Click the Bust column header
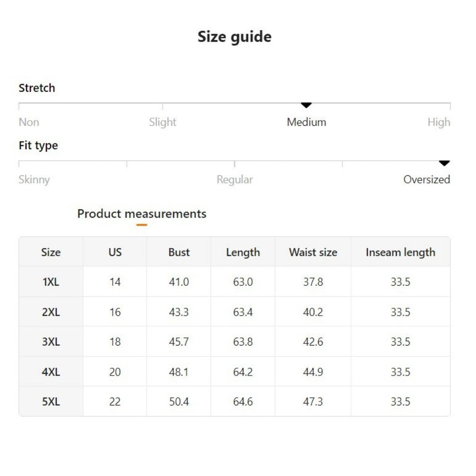 pyautogui.click(x=179, y=252)
